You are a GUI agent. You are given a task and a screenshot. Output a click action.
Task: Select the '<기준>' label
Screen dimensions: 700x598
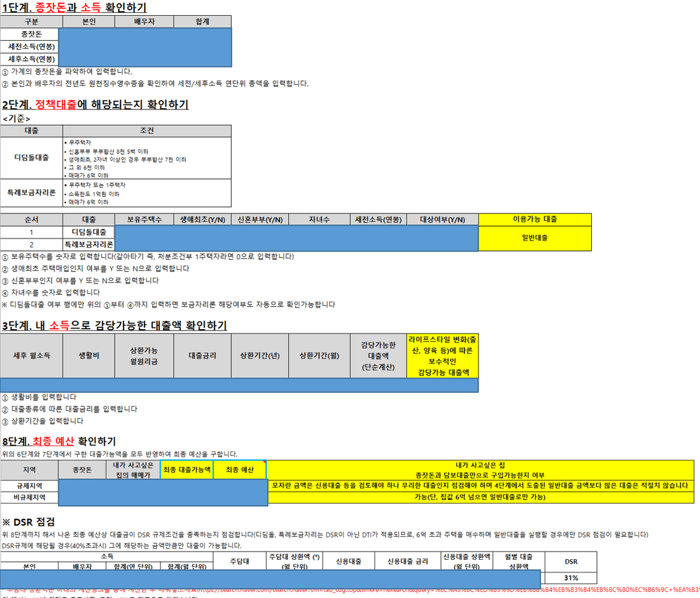[x=17, y=119]
